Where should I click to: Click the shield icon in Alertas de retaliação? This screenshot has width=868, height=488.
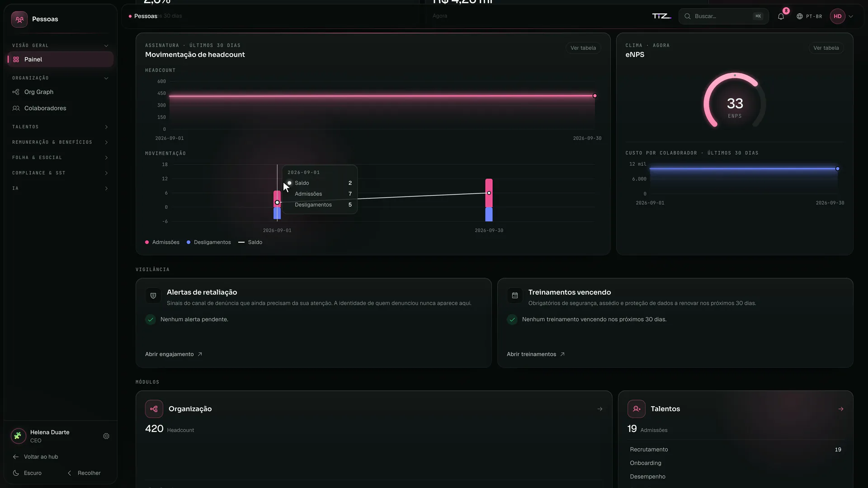point(153,296)
